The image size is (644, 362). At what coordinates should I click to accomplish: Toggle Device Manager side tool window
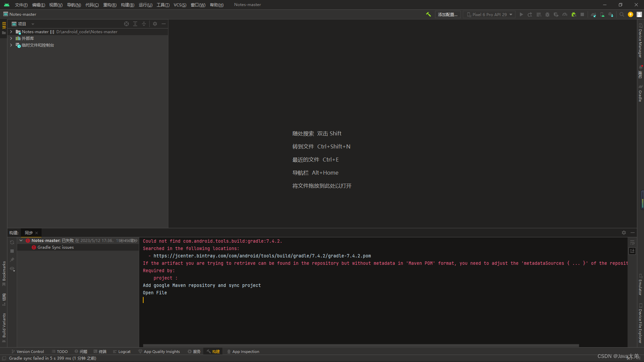point(640,41)
